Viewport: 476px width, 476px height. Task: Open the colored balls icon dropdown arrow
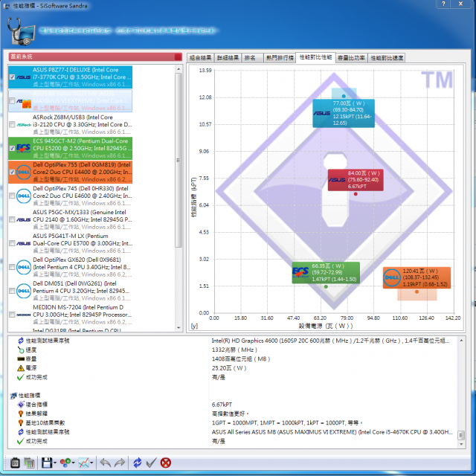[73, 463]
